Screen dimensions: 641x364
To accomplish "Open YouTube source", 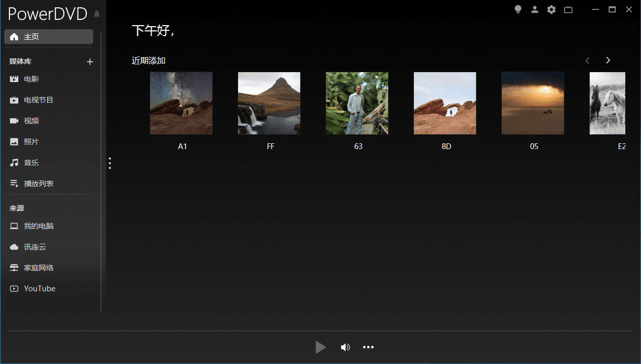I will [39, 289].
